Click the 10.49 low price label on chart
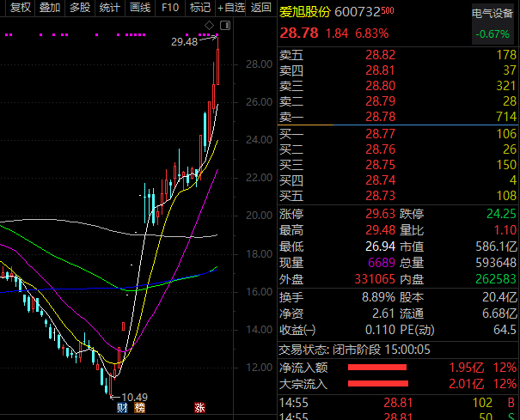Screen dimensions: 520x420 pos(134,397)
